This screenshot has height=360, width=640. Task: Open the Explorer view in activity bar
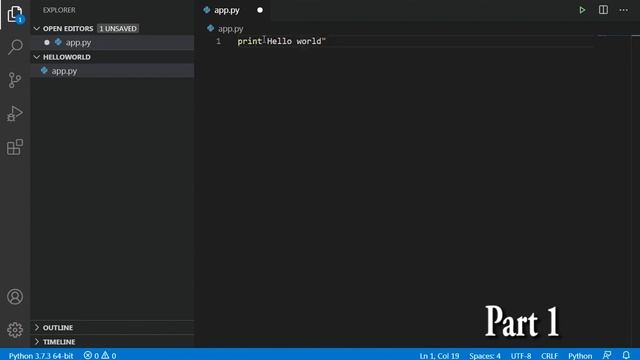point(15,14)
